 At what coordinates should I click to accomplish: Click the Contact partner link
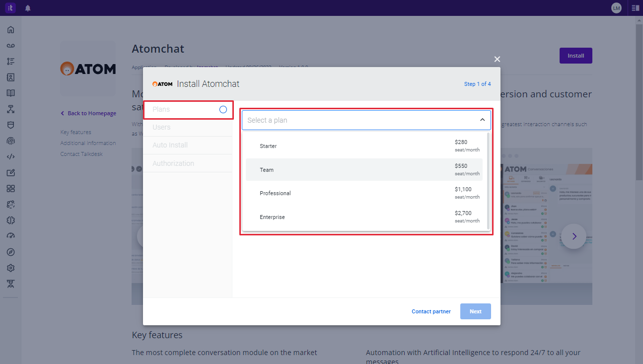coord(431,311)
